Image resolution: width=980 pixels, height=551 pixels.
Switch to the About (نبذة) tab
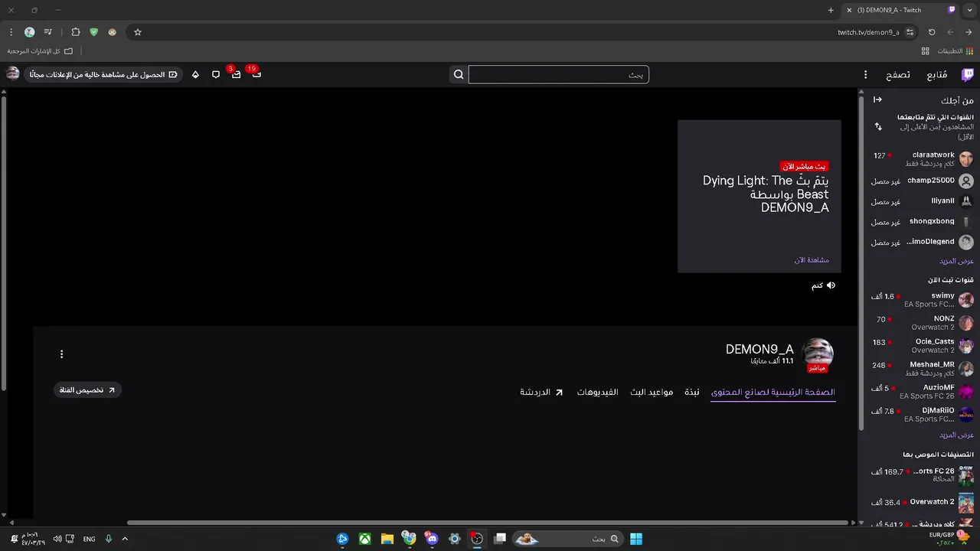point(692,392)
